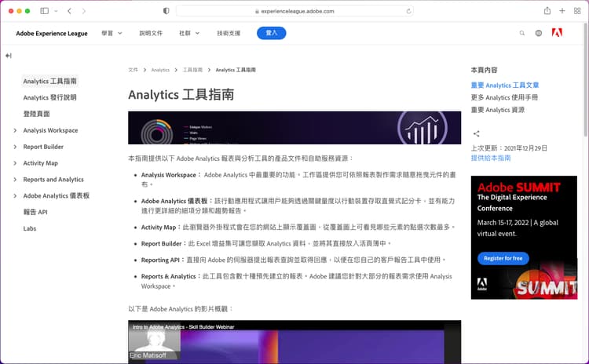Click the blue 登入 button

point(271,33)
